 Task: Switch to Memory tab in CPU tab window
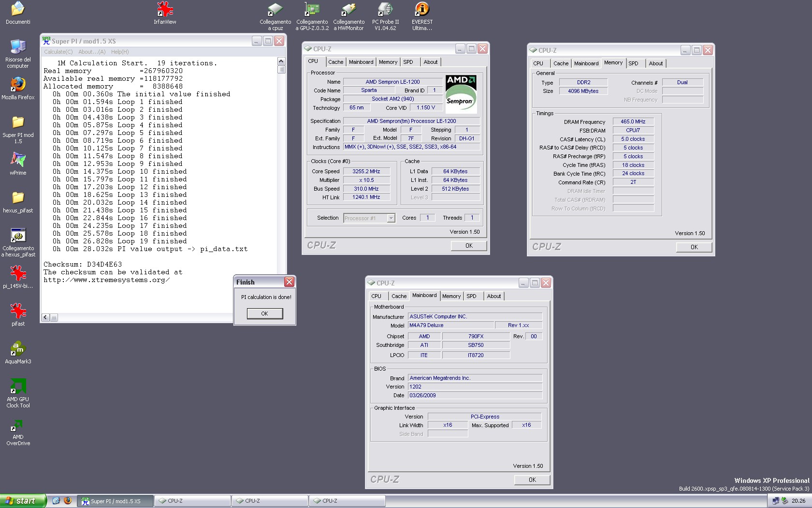pyautogui.click(x=388, y=62)
